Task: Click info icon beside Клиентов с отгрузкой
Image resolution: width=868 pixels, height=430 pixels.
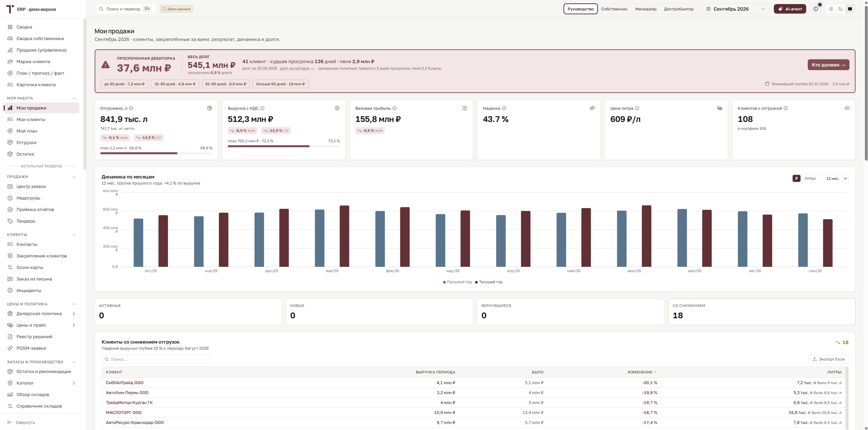Action: (786, 108)
